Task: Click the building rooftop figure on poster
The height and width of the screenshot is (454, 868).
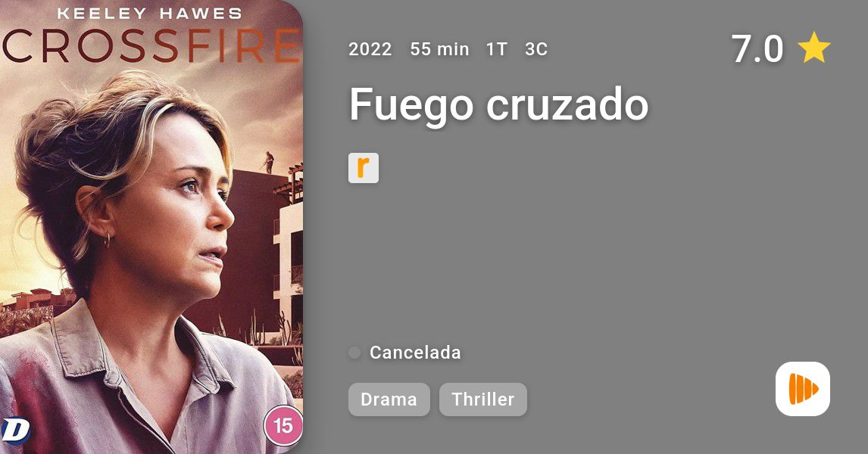Action: [269, 162]
